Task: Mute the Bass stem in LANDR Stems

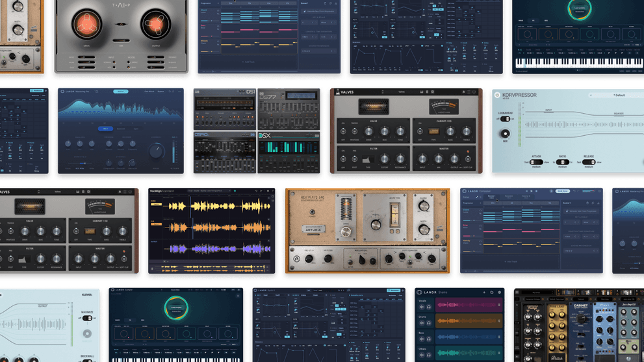Action: [422, 339]
